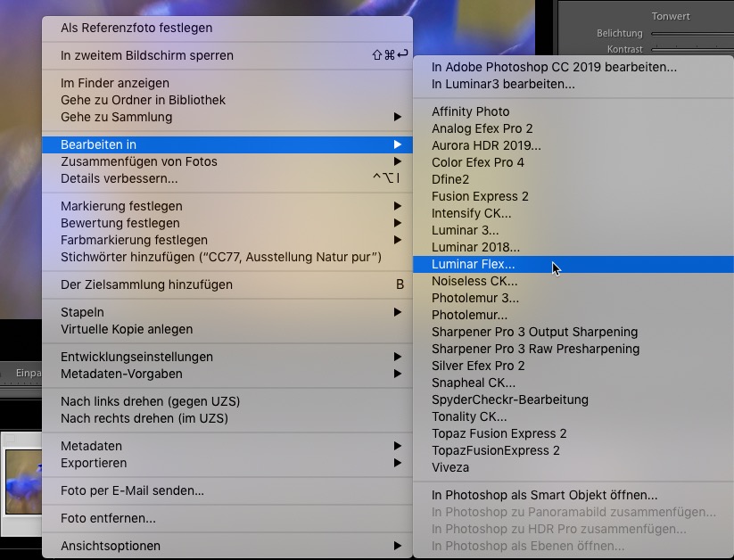734x560 pixels.
Task: Click Foto entfernen menu item
Action: click(108, 518)
